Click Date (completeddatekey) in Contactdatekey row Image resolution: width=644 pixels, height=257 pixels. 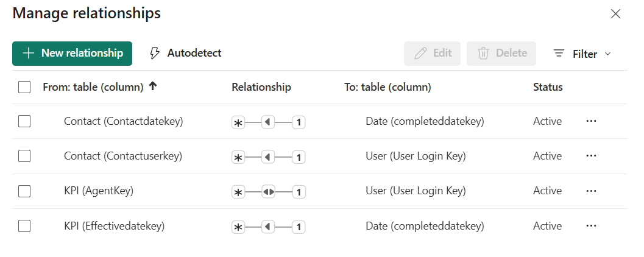[425, 121]
